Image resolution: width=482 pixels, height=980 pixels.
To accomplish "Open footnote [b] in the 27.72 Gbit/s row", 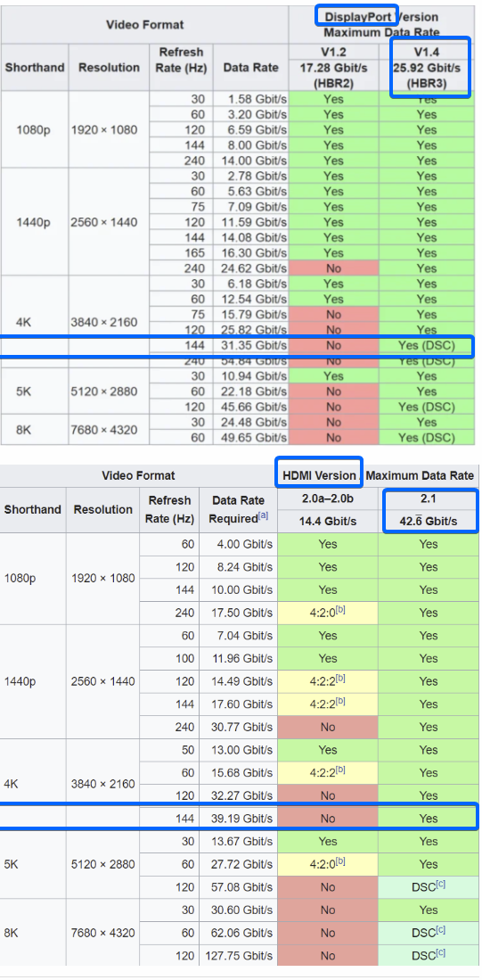I will [x=340, y=861].
